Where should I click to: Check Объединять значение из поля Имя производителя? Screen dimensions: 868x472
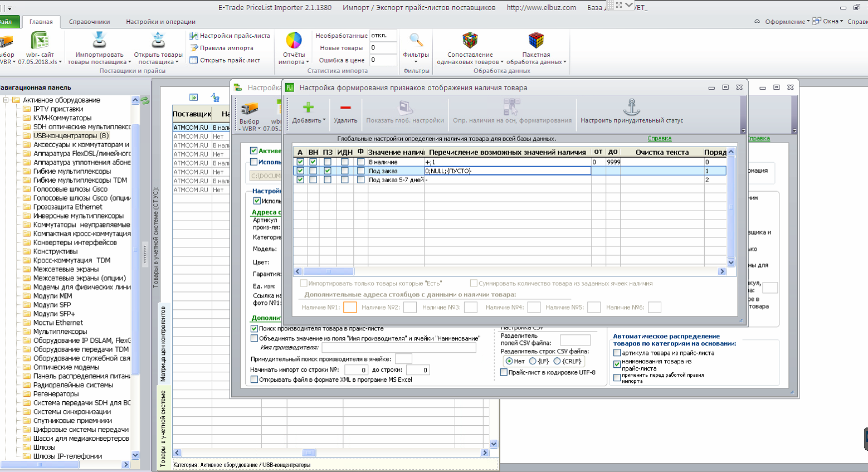(254, 338)
